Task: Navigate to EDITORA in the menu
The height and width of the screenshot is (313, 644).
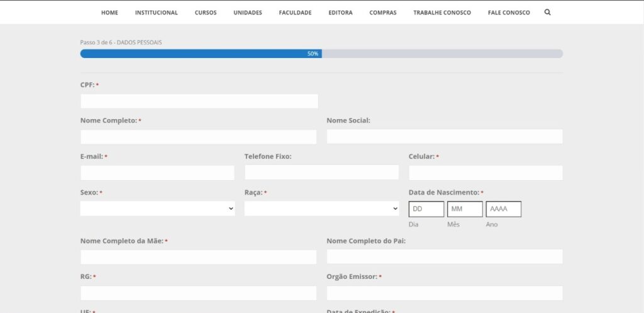Action: click(340, 13)
